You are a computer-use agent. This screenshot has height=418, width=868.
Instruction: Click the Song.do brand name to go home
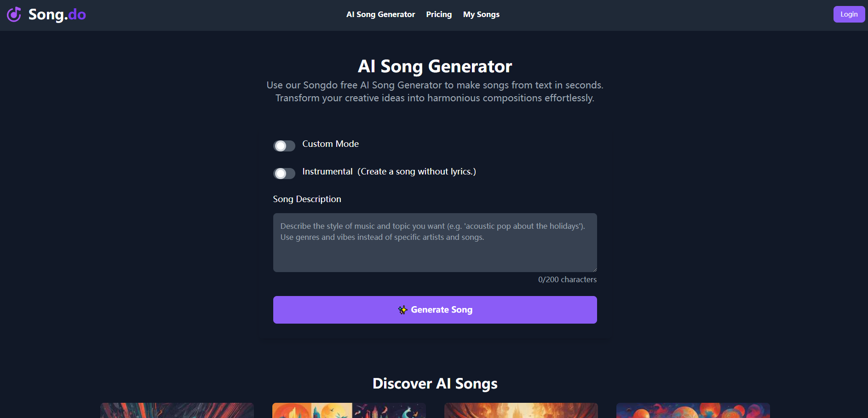coord(57,14)
